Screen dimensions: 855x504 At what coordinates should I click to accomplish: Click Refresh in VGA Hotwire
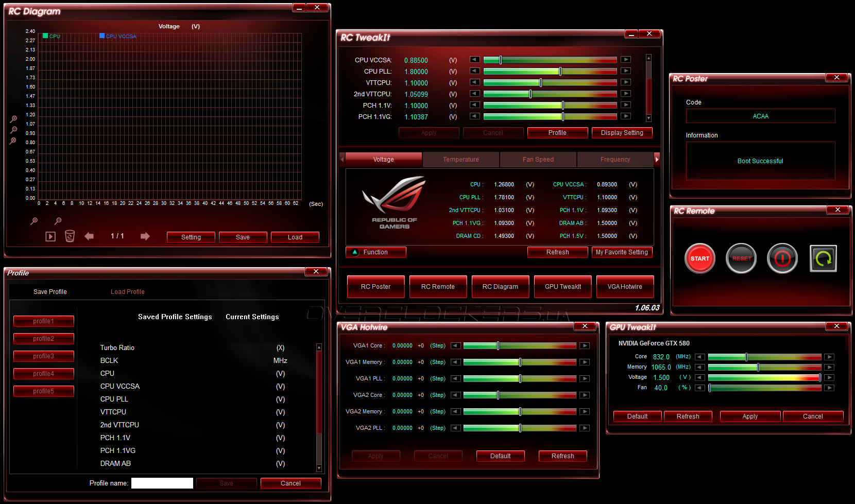563,456
